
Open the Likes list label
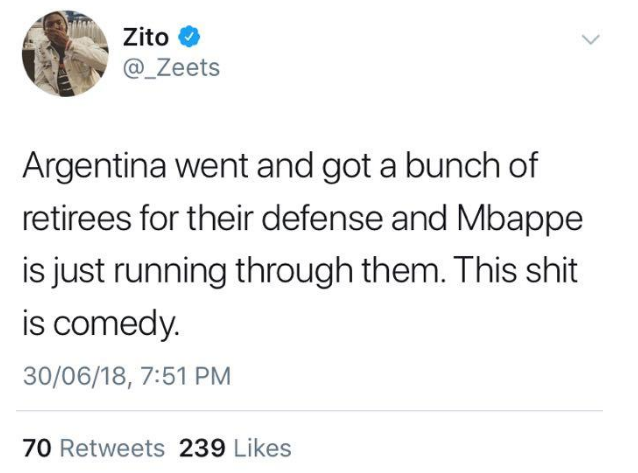(260, 448)
